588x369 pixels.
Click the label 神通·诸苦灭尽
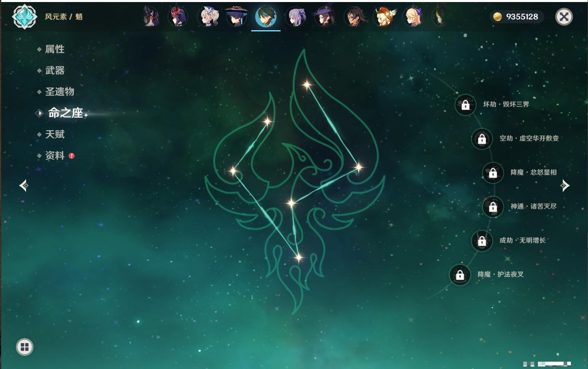(533, 206)
